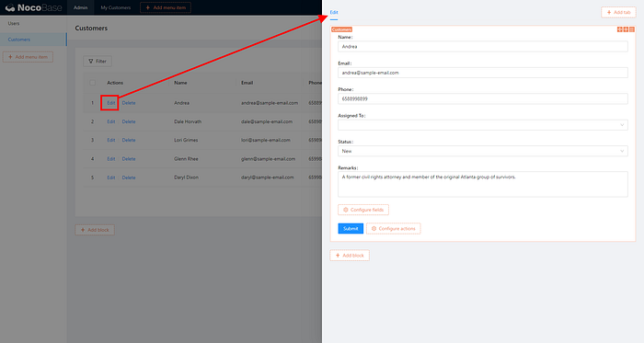Click Add menu item in top bar
This screenshot has width=644, height=343.
[x=166, y=7]
